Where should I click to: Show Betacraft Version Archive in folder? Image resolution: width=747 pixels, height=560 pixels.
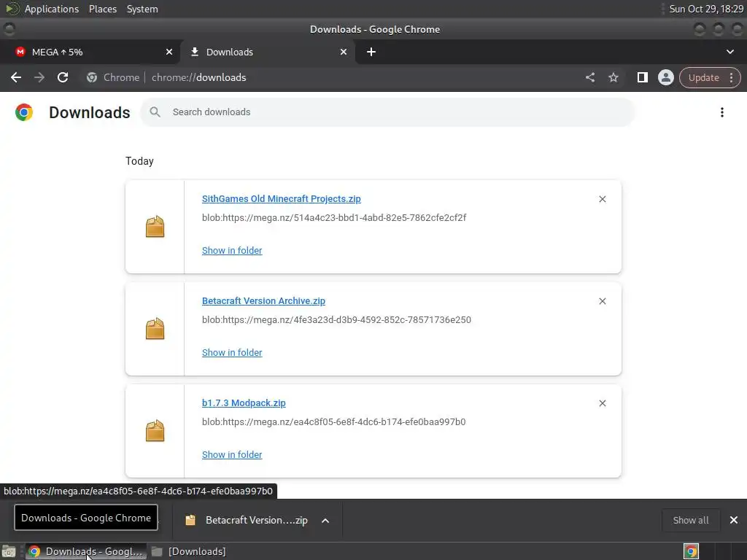[232, 352]
